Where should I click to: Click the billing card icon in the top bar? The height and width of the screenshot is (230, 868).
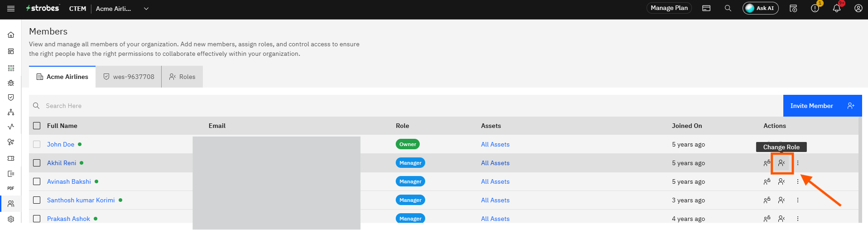pyautogui.click(x=706, y=8)
